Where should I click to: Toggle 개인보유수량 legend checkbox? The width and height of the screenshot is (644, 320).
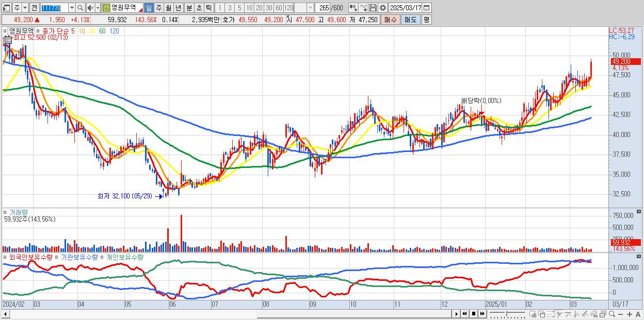coord(103,257)
